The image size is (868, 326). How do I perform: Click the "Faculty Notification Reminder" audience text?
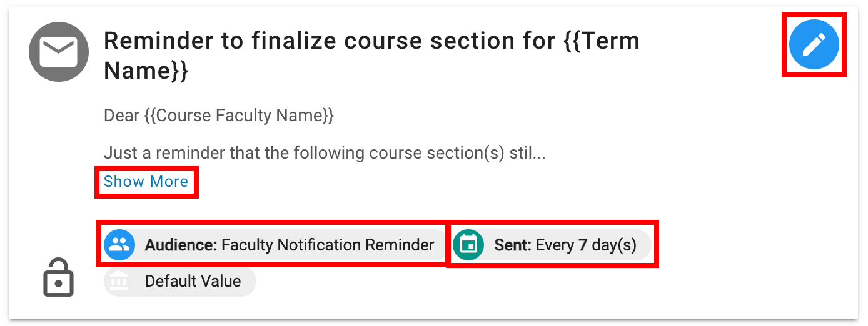pyautogui.click(x=328, y=245)
